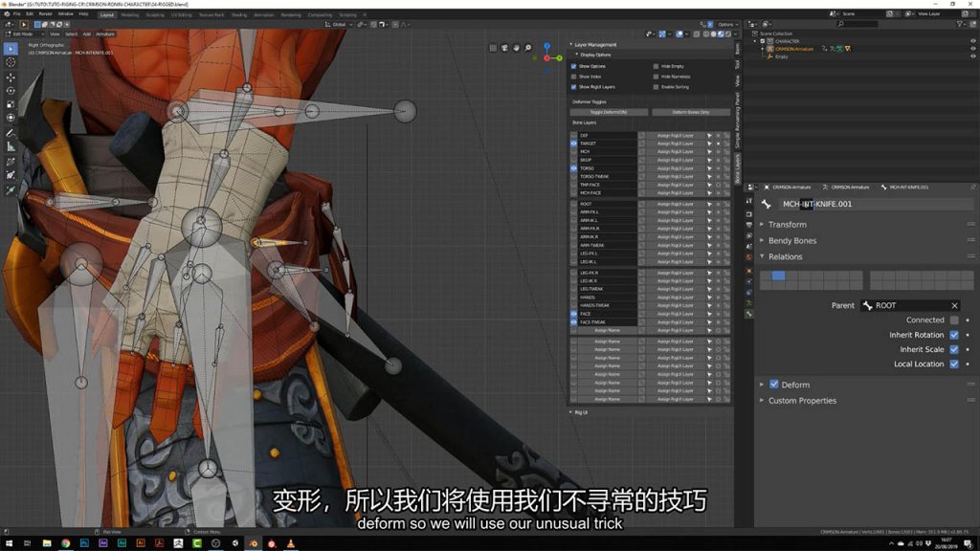980x551 pixels.
Task: Click the toggle camera view icon
Action: (504, 48)
